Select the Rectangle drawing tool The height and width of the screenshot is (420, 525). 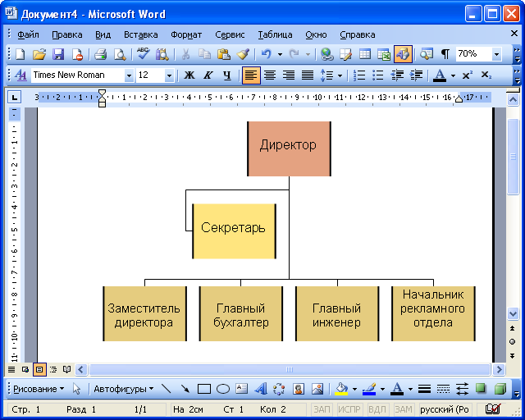coord(204,389)
